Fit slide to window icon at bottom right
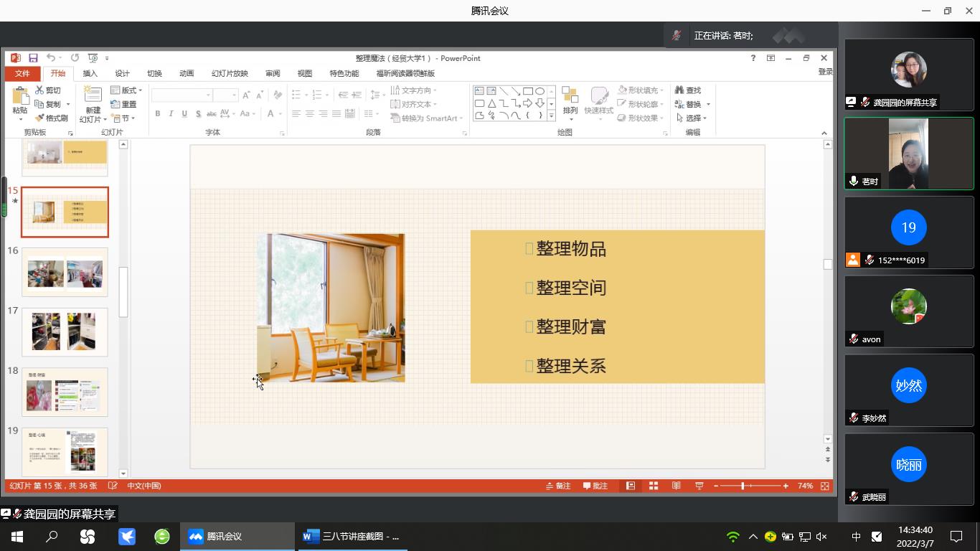980x551 pixels. pos(825,486)
